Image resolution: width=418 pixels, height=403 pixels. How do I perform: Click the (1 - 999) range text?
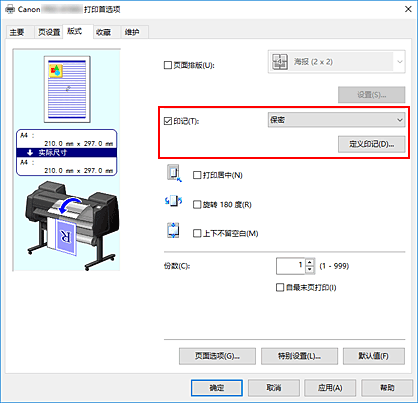[x=334, y=266]
